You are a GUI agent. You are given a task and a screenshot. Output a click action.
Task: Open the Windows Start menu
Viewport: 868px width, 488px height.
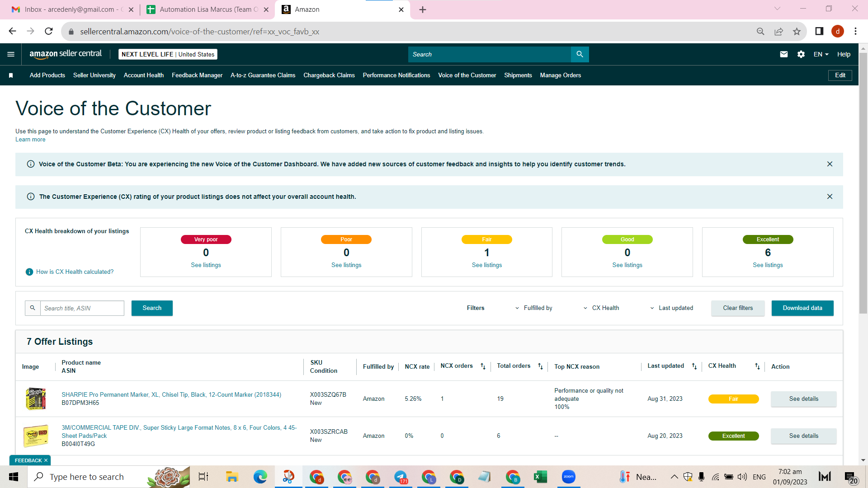[x=14, y=477]
